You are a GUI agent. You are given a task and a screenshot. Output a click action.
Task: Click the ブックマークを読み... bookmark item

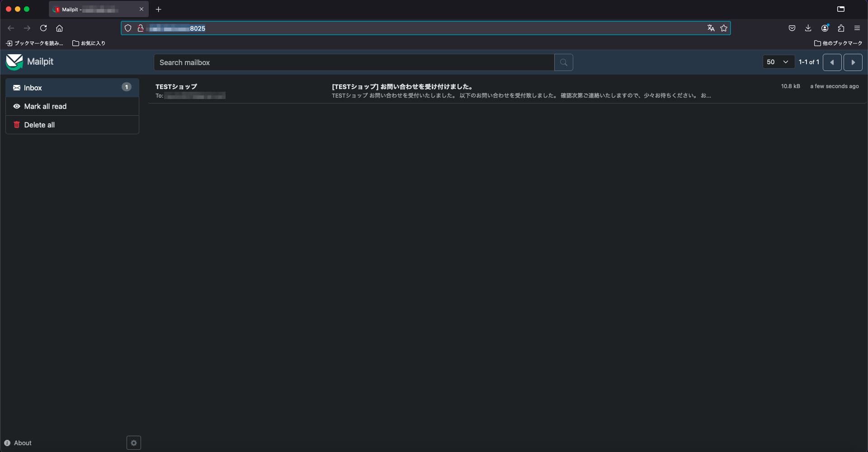(34, 43)
